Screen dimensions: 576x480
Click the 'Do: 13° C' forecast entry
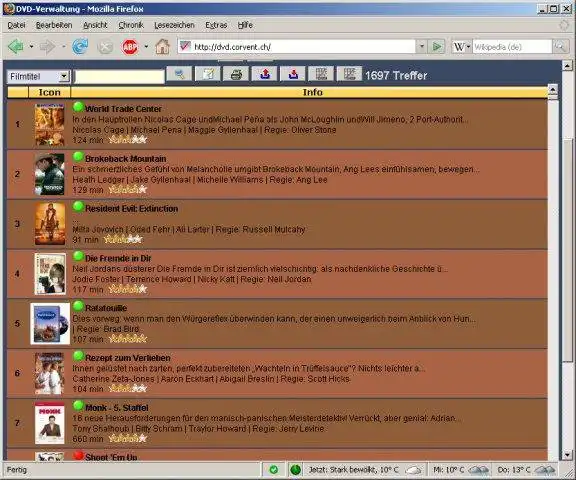pos(514,470)
